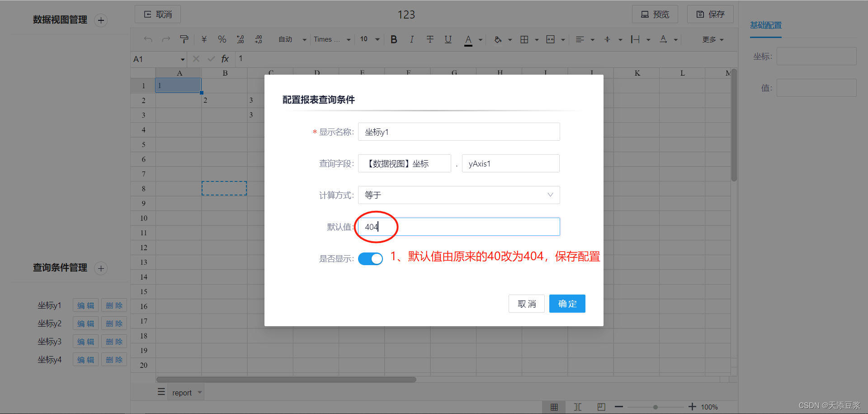Cancel formula entry with X icon
Screen dimensions: 868x414
pos(196,59)
